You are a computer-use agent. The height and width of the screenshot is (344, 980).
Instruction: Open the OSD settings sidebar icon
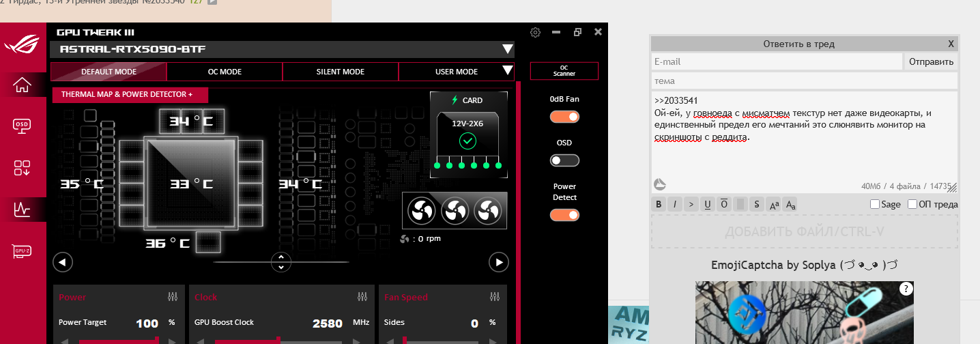[x=23, y=125]
